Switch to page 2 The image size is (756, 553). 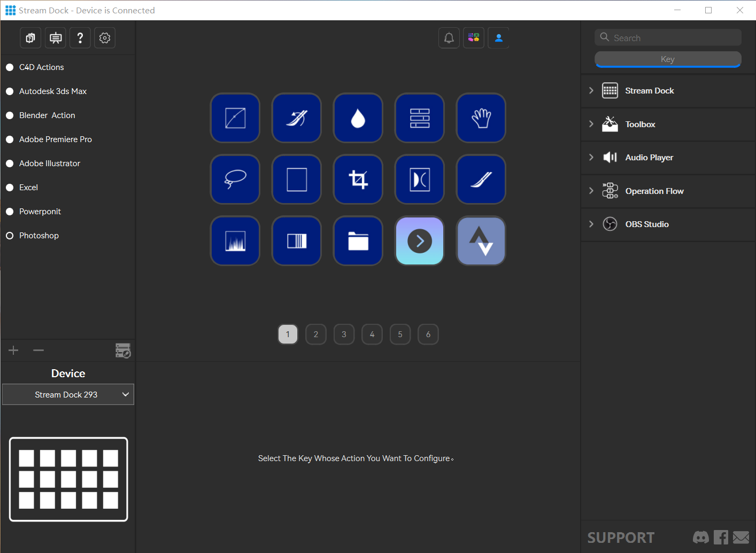coord(316,334)
